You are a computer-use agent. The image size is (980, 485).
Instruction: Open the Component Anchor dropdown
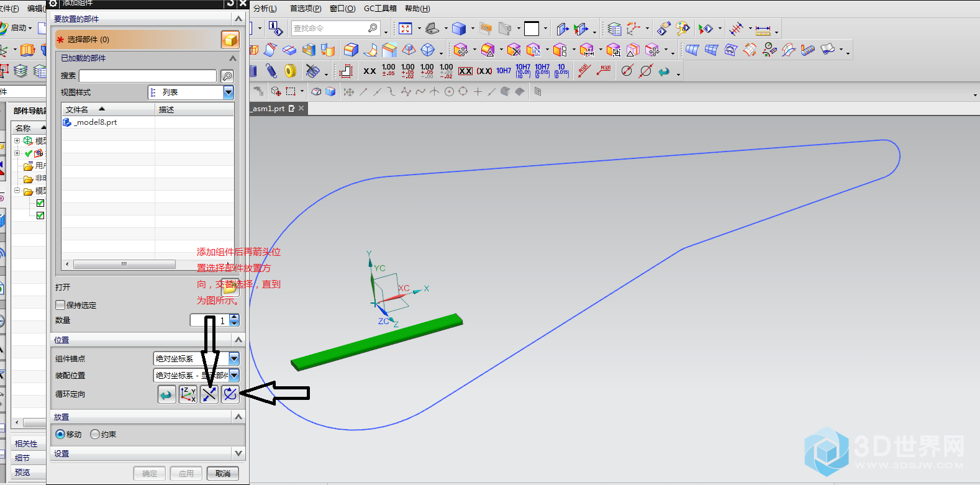tap(234, 358)
